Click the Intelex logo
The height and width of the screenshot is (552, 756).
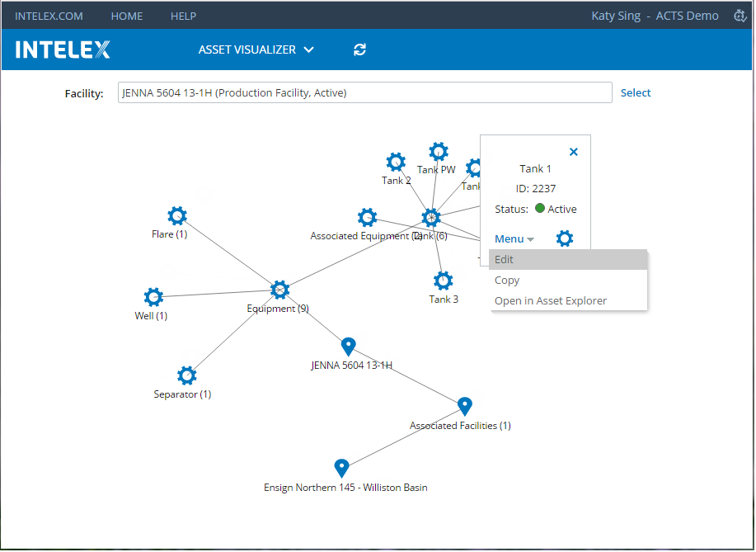coord(63,50)
